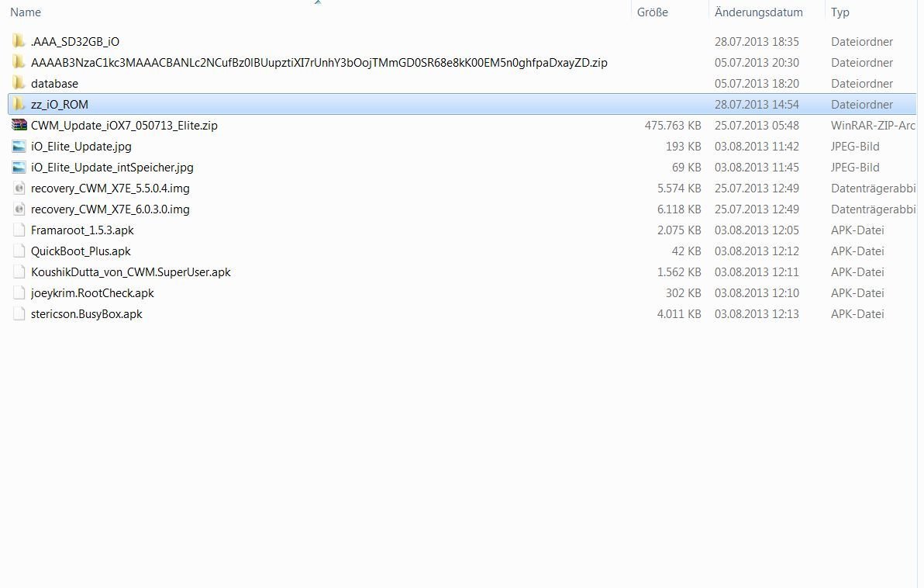This screenshot has height=588, width=924.
Task: Select the zz_iO_ROM folder name
Action: point(60,105)
